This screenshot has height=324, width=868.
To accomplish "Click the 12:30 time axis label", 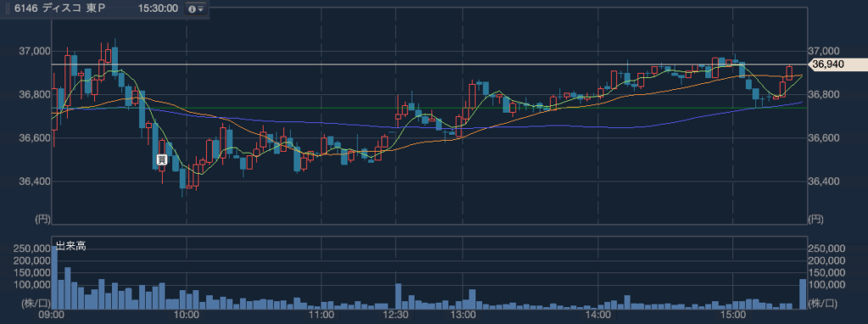I will coord(396,316).
